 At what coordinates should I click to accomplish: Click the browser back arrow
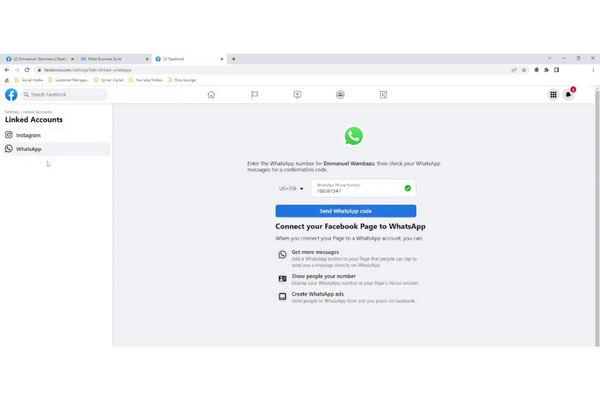(x=7, y=70)
